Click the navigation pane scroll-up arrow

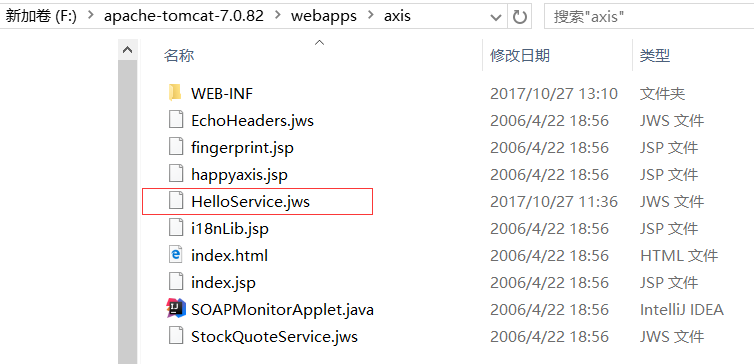pyautogui.click(x=127, y=50)
